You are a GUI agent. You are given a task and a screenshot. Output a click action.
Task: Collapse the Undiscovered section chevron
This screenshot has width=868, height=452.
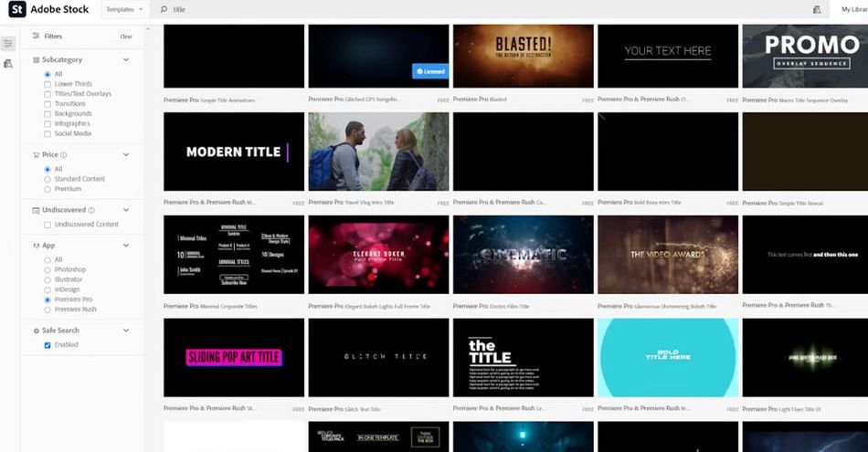(x=126, y=210)
